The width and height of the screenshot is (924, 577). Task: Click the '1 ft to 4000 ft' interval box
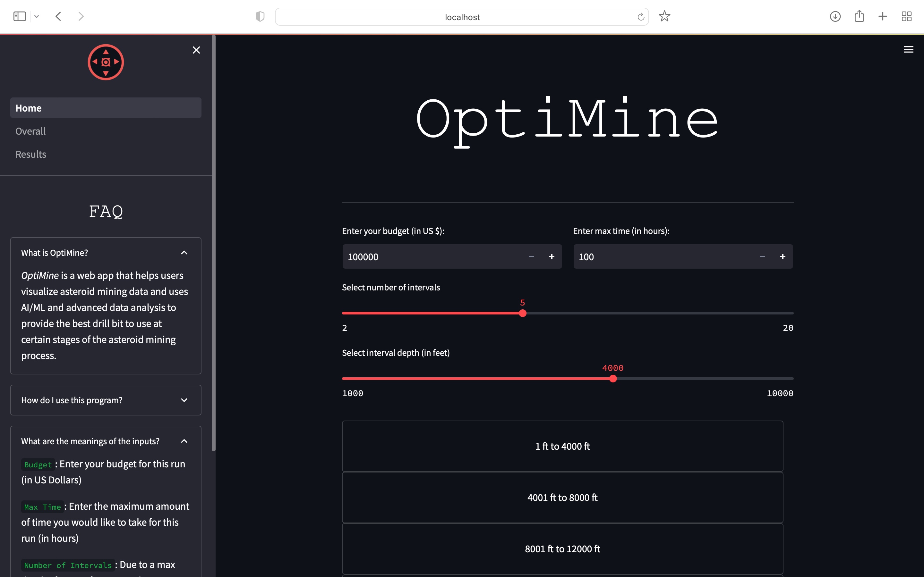tap(562, 446)
